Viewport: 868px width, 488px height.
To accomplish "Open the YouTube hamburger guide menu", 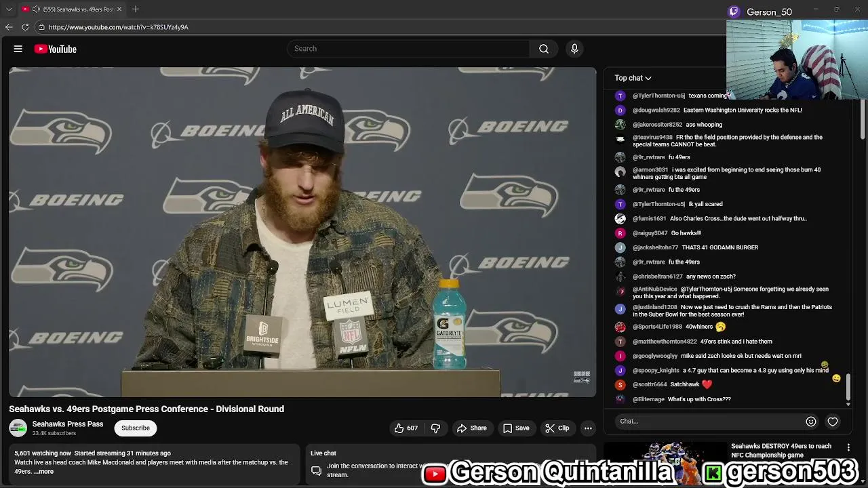I will (x=18, y=49).
